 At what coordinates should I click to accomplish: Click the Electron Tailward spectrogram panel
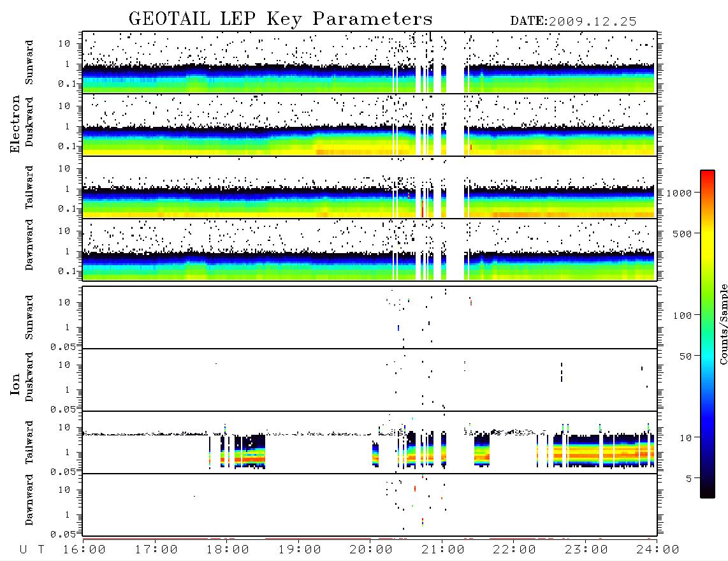point(370,187)
